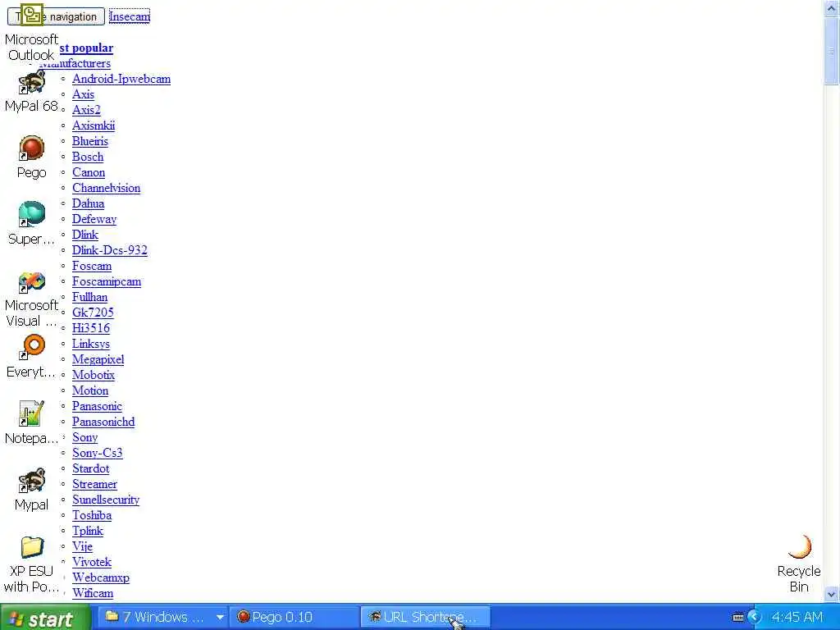Click the page scrollbar down arrow
Viewport: 840px width, 630px height.
coord(832,594)
